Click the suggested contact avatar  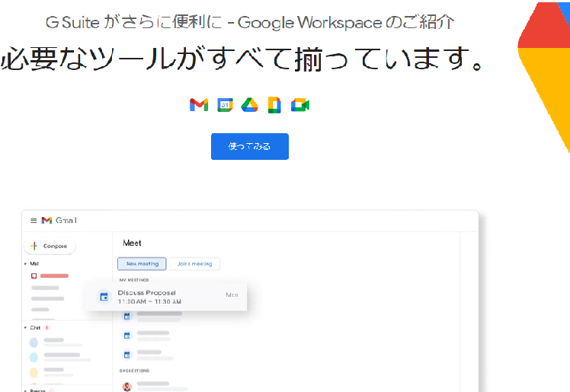tap(126, 387)
